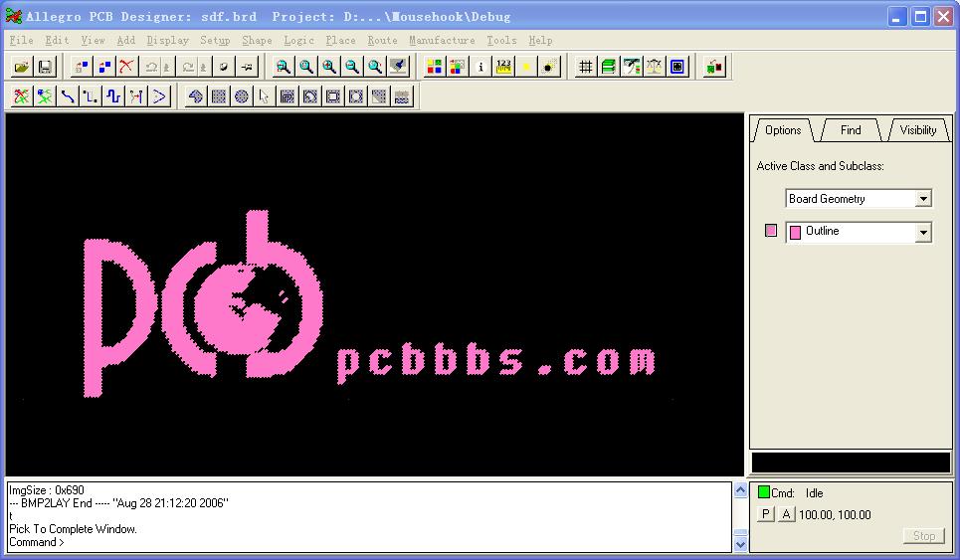This screenshot has height=560, width=960.
Task: Select the Copy tool with two blue squares
Action: tap(104, 66)
